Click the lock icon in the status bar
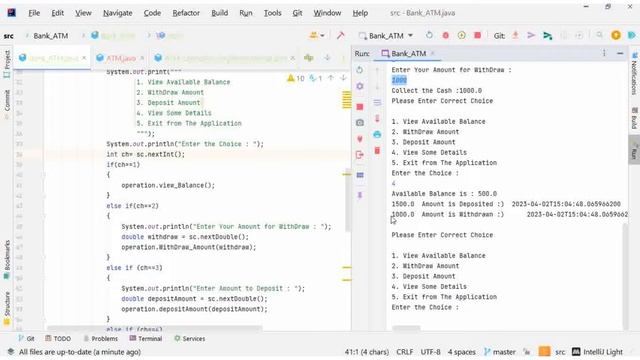This screenshot has height=360, width=640. coord(527,351)
